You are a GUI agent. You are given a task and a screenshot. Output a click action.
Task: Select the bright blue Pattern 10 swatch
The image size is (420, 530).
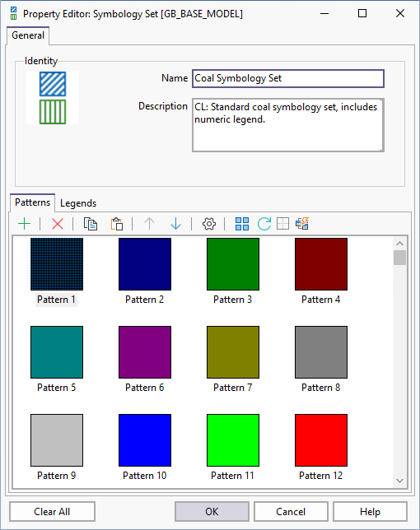[x=145, y=440]
